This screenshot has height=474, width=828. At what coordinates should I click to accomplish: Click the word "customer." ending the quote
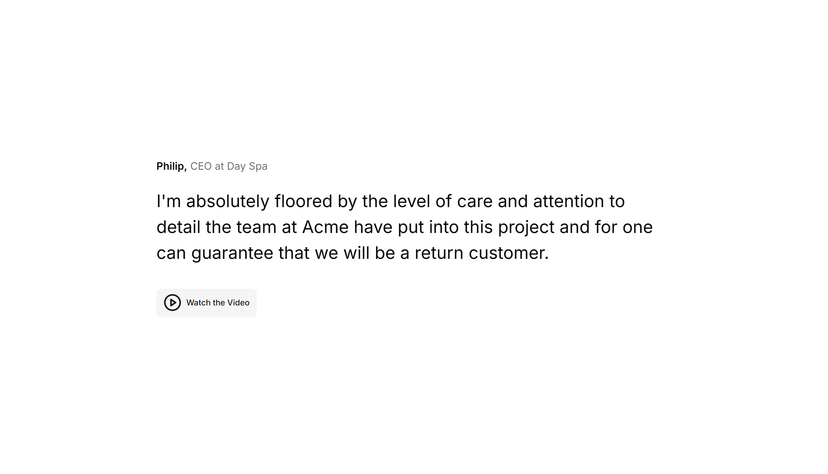[x=509, y=253]
